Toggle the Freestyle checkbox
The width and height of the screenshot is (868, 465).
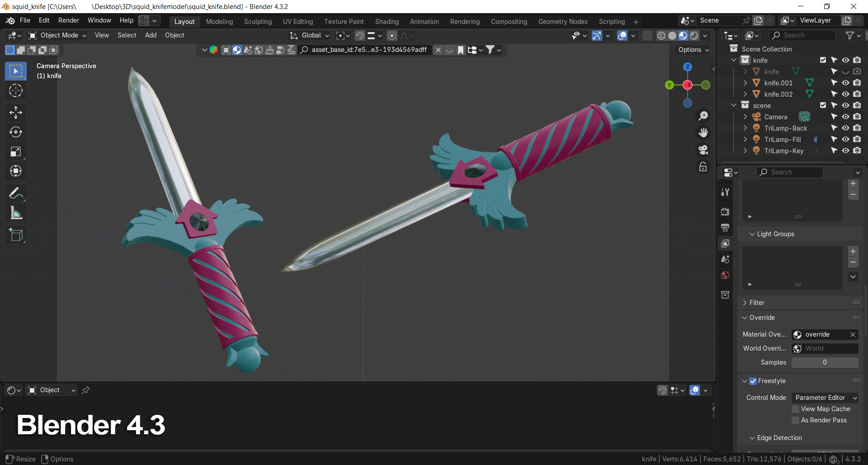(753, 381)
